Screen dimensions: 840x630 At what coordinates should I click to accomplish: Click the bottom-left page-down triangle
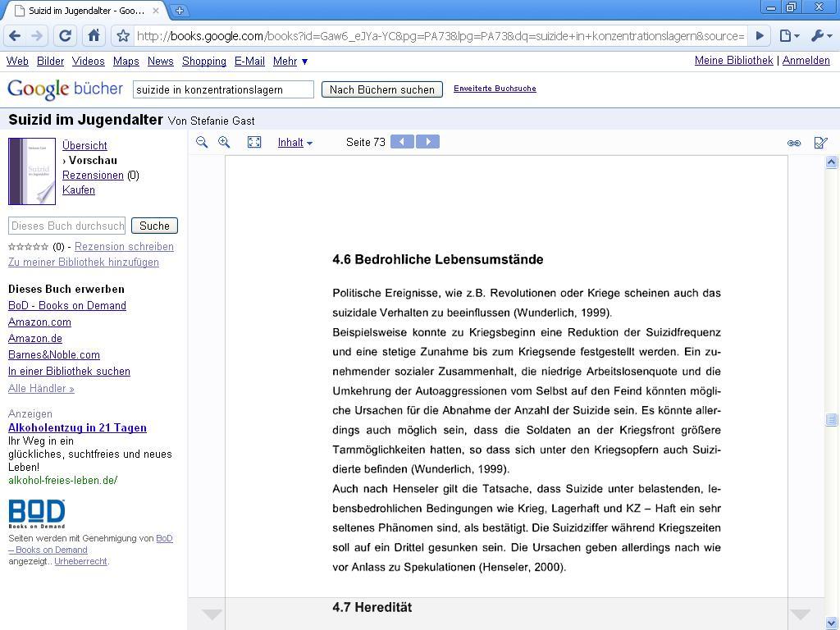tap(212, 614)
